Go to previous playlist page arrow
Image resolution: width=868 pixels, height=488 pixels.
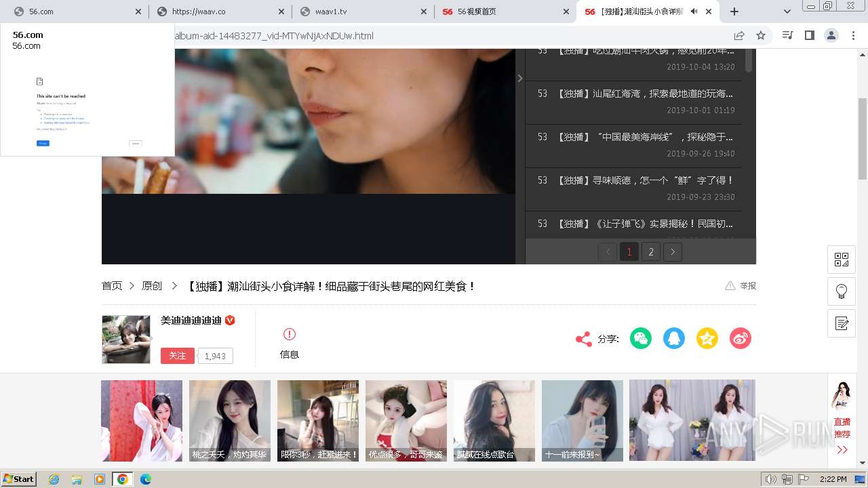click(608, 252)
